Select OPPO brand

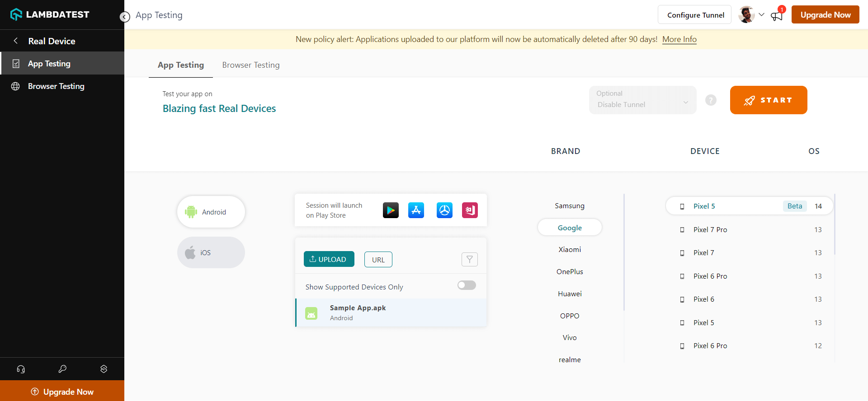pyautogui.click(x=570, y=316)
